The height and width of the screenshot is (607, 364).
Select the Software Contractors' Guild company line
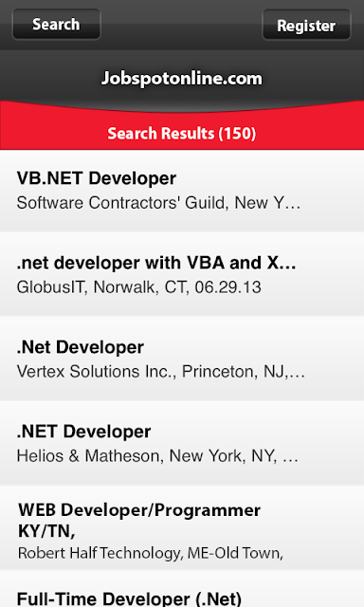point(158,203)
